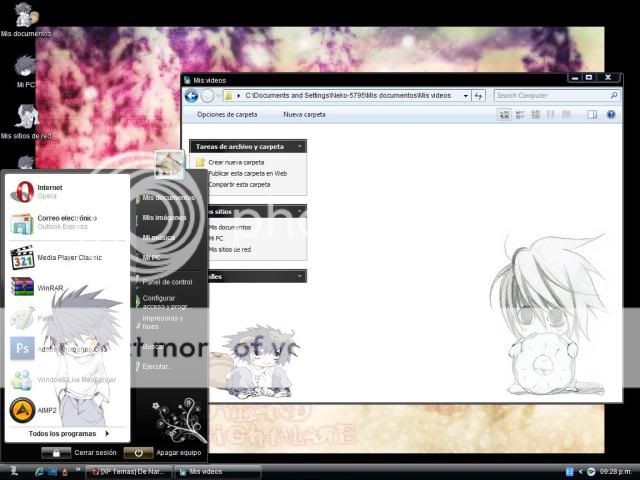Click the user picture in Start menu

click(x=169, y=165)
